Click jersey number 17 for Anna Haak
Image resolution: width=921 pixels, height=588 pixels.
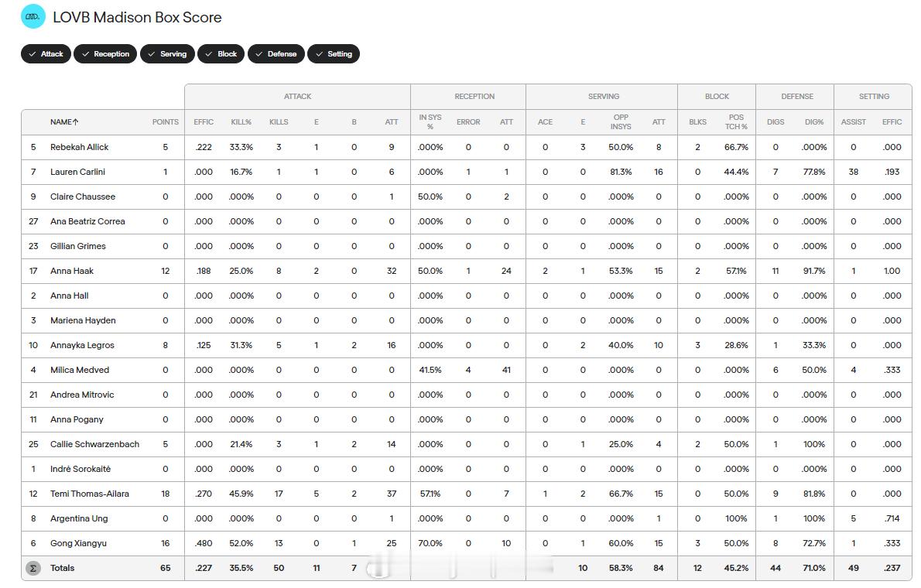[33, 271]
